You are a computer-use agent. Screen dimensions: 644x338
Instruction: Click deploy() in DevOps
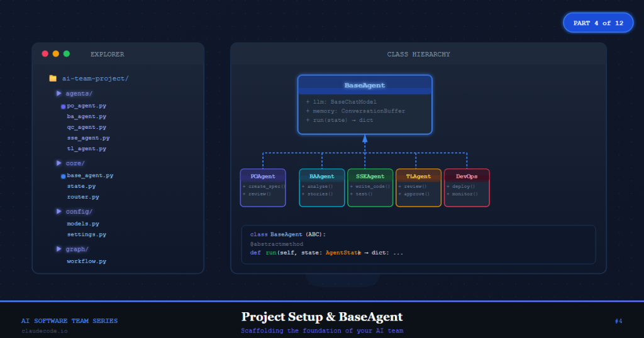[461, 186]
